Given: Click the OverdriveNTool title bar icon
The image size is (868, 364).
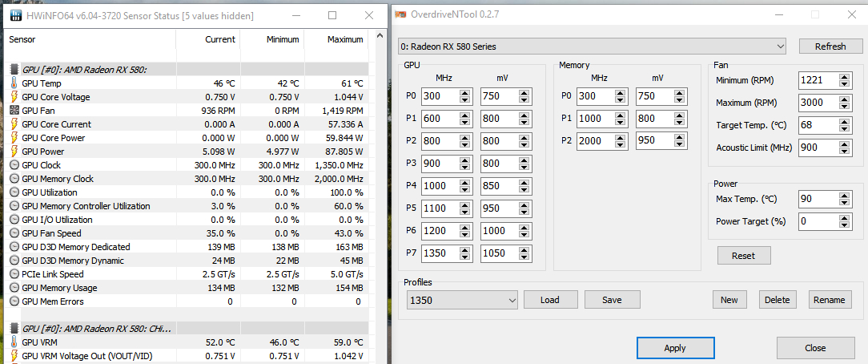Looking at the screenshot, I should [401, 14].
